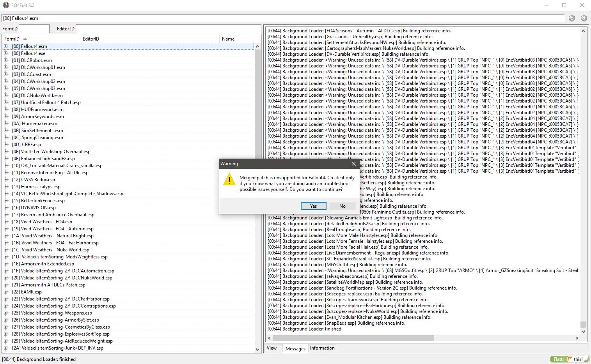The height and width of the screenshot is (364, 591).
Task: Click the [00] Fallout4.esm path bar
Action: [x=283, y=18]
